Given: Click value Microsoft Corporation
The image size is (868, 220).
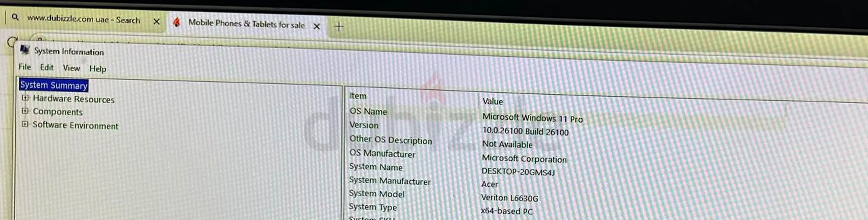Looking at the screenshot, I should click(x=524, y=158).
